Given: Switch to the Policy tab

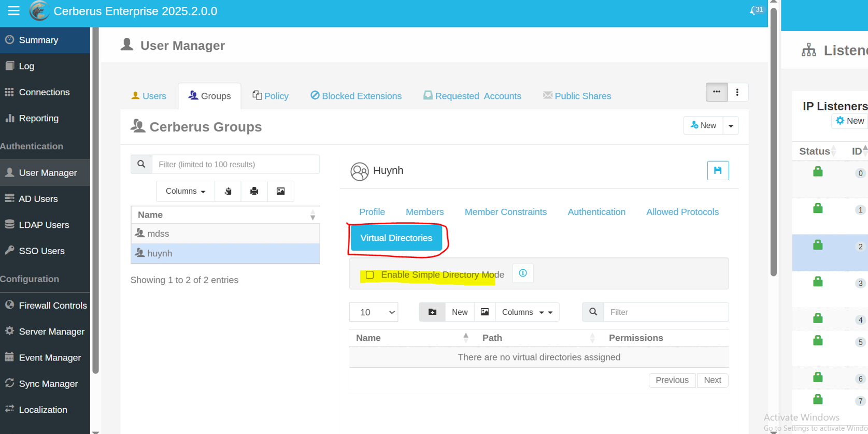Looking at the screenshot, I should coord(271,96).
